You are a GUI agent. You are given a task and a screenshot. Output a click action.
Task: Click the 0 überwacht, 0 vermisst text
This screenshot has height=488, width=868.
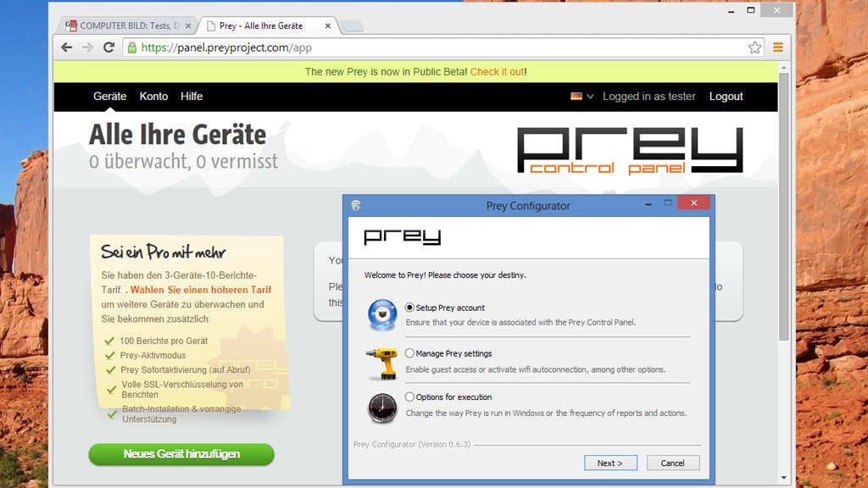(183, 161)
